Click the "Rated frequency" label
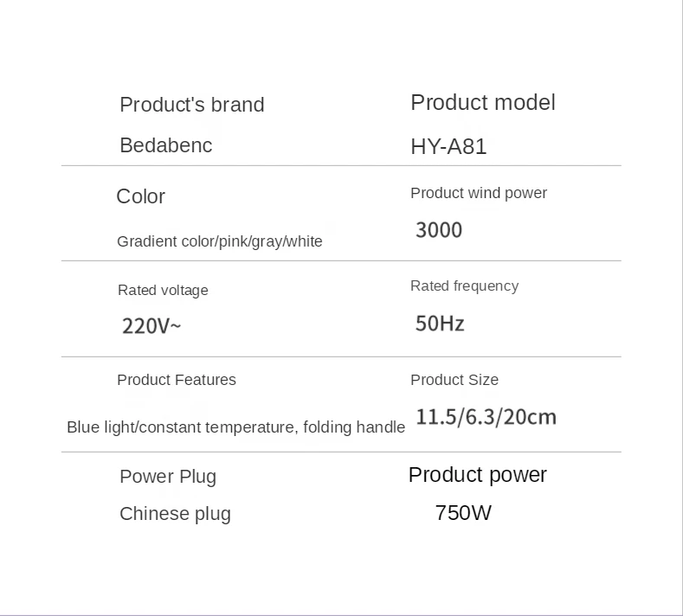Viewport: 683px width, 616px height. (465, 286)
